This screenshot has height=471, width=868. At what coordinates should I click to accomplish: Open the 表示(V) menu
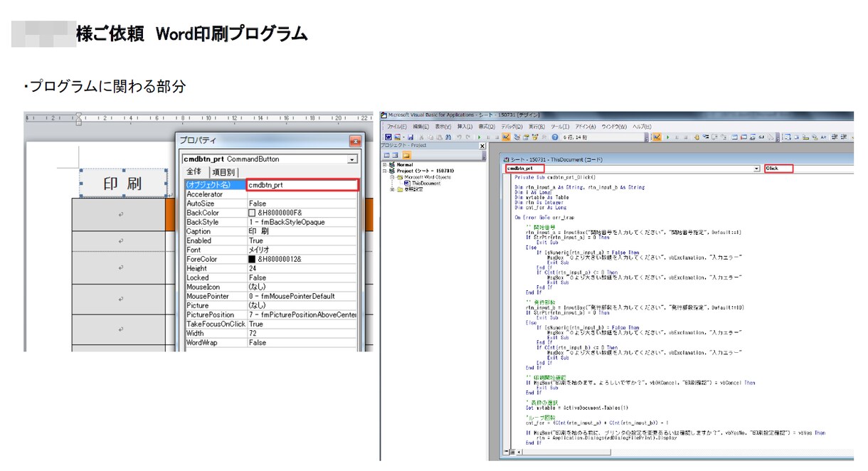(x=443, y=127)
